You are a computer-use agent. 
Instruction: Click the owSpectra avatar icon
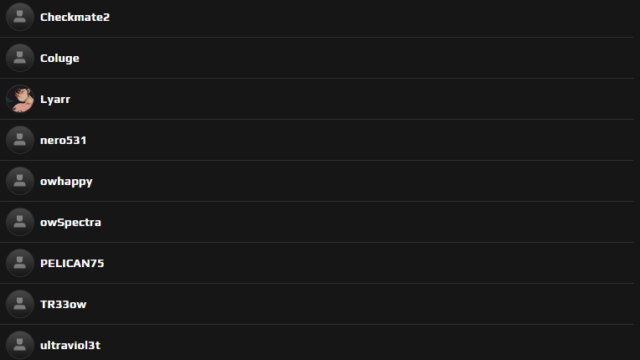(x=20, y=222)
